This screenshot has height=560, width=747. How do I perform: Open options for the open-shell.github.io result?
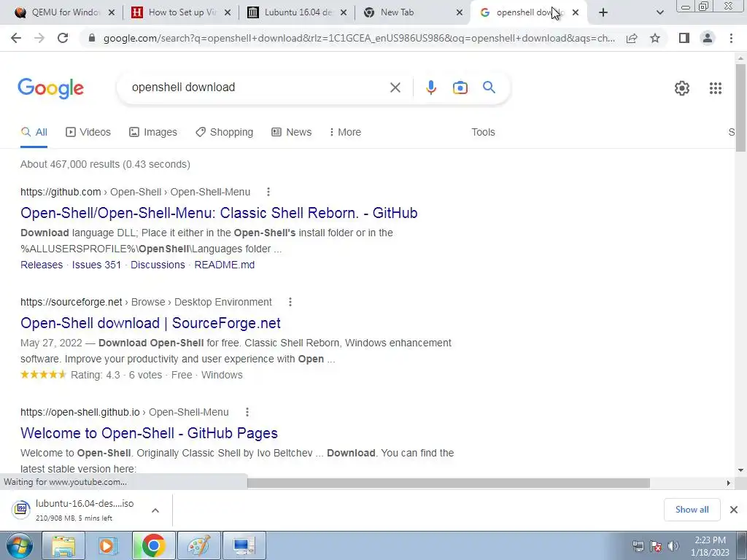247,412
